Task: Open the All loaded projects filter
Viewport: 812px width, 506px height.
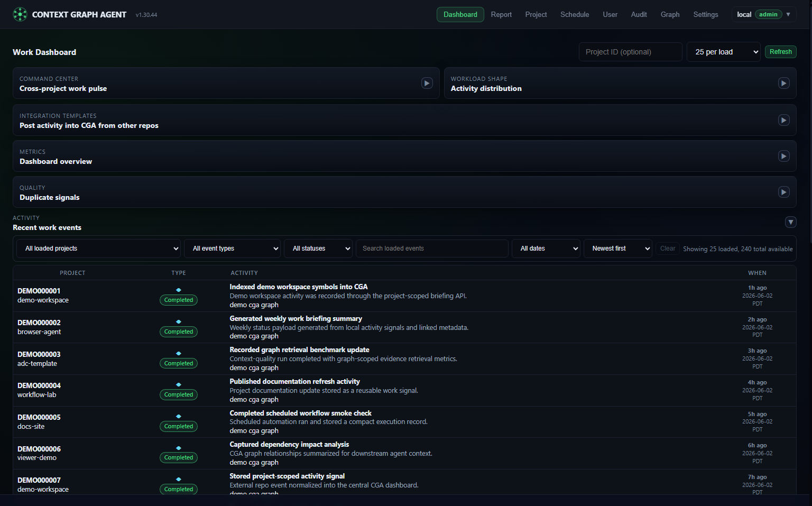Action: (99, 249)
